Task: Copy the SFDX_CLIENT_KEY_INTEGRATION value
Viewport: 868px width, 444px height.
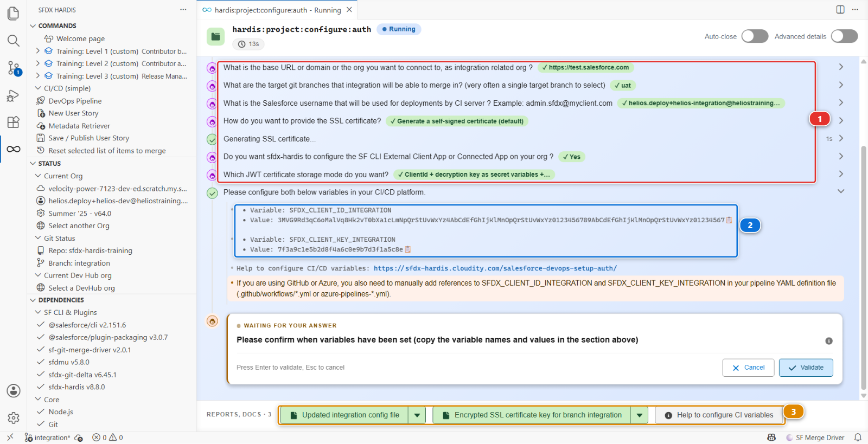Action: click(408, 249)
